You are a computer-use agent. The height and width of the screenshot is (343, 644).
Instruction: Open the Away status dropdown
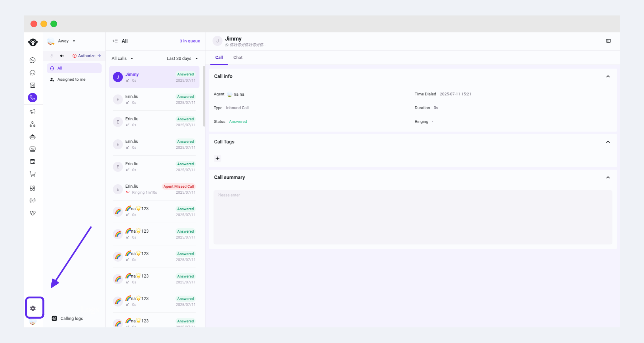pos(66,41)
